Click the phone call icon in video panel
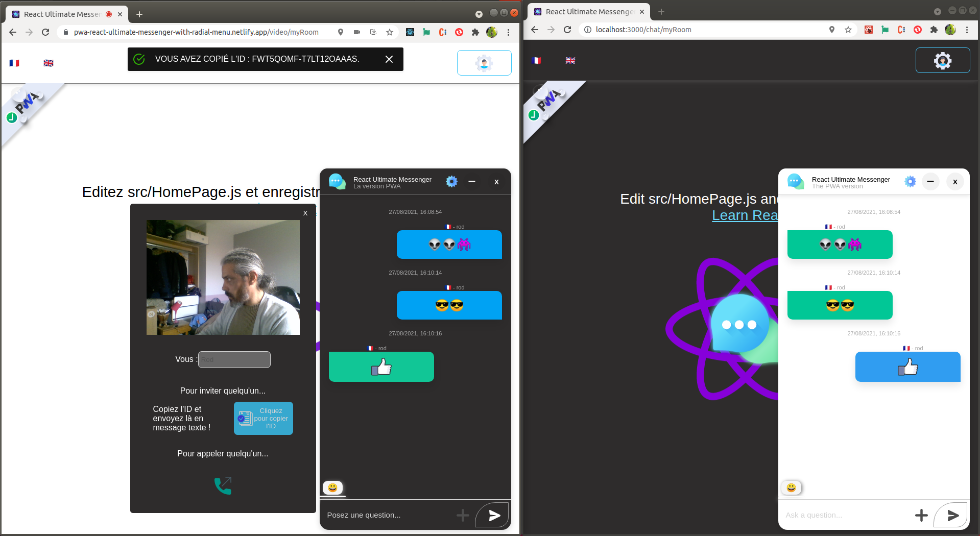This screenshot has height=536, width=980. [223, 485]
